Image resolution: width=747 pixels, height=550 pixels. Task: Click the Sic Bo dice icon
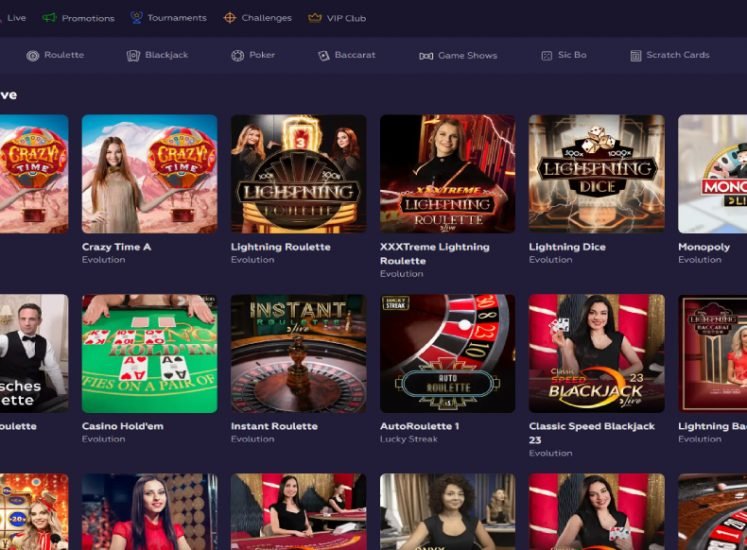[547, 56]
